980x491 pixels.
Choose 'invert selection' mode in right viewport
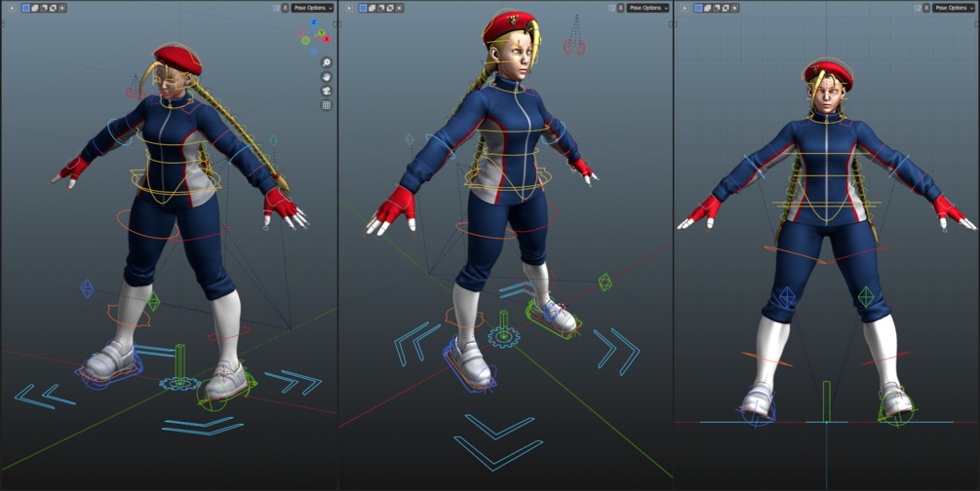[x=725, y=8]
